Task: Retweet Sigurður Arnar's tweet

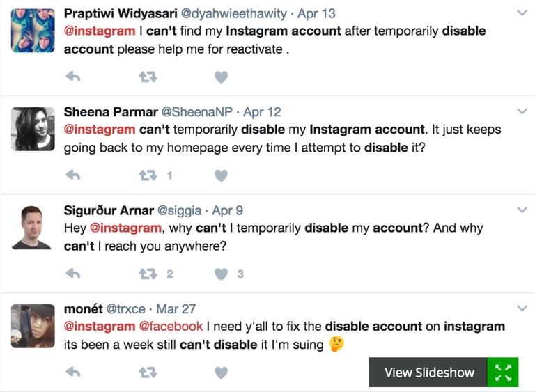Action: point(148,274)
